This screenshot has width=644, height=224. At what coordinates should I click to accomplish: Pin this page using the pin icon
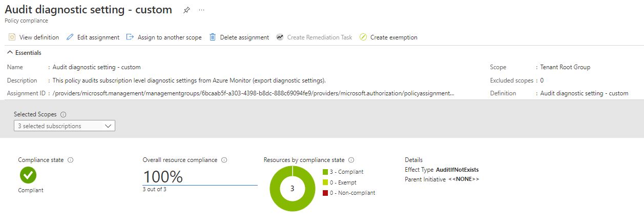(186, 11)
